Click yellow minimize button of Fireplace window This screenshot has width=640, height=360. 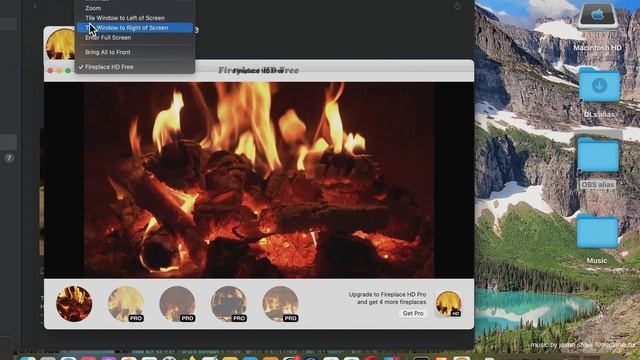59,71
